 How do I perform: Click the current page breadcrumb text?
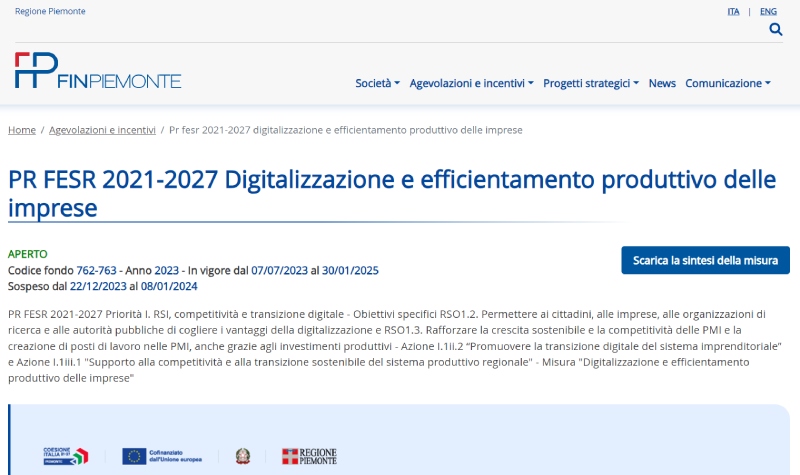click(345, 130)
